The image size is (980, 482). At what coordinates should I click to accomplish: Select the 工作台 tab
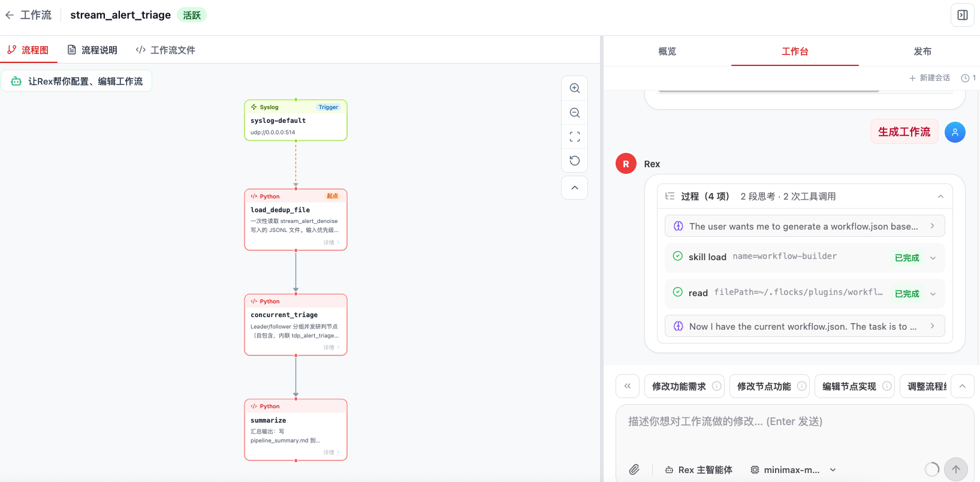tap(795, 52)
